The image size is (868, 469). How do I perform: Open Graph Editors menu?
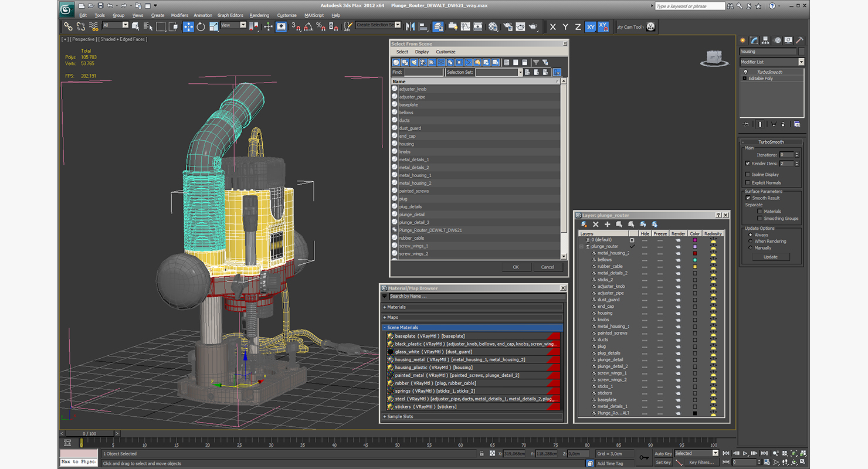[x=230, y=15]
